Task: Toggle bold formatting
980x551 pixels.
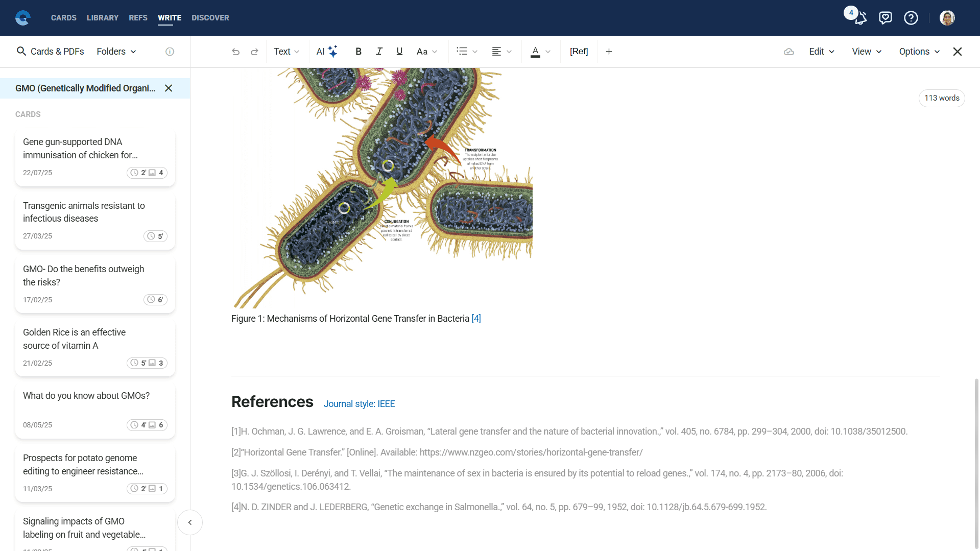Action: 358,52
